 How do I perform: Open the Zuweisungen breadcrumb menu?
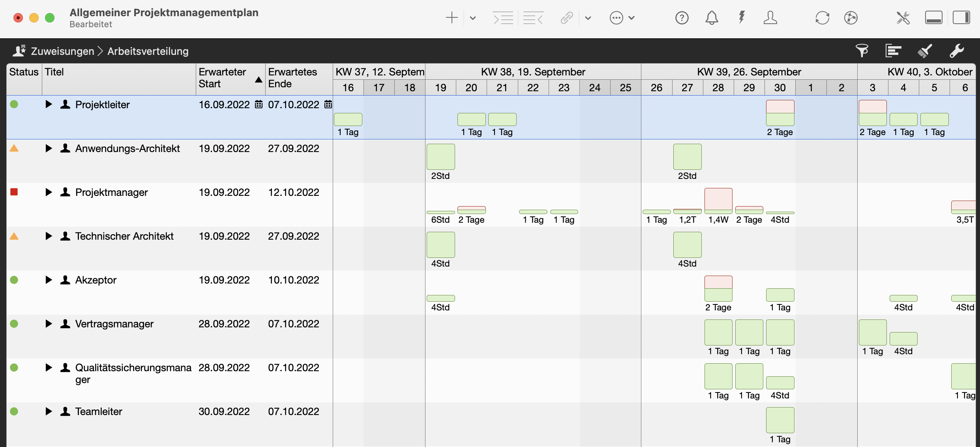tap(62, 51)
